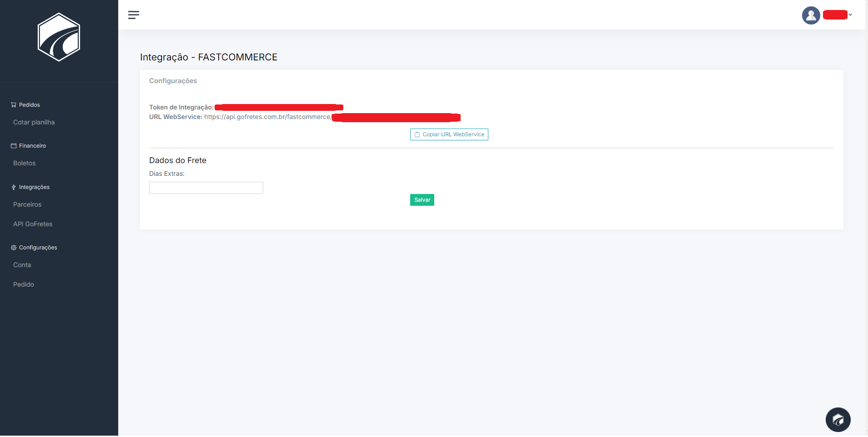Screen dimensions: 868x437
Task: Expand the user account dropdown arrow
Action: tap(850, 15)
